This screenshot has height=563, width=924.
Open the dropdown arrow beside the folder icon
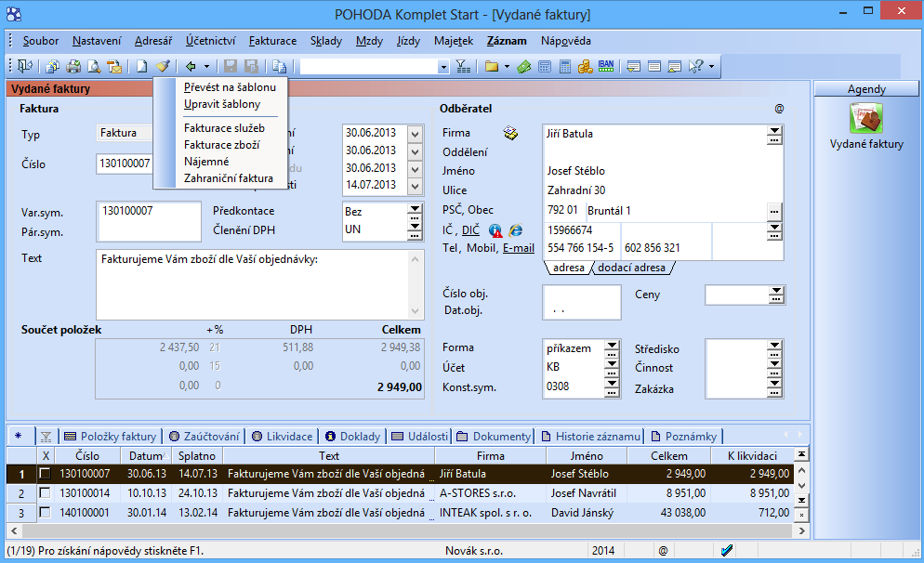[507, 67]
